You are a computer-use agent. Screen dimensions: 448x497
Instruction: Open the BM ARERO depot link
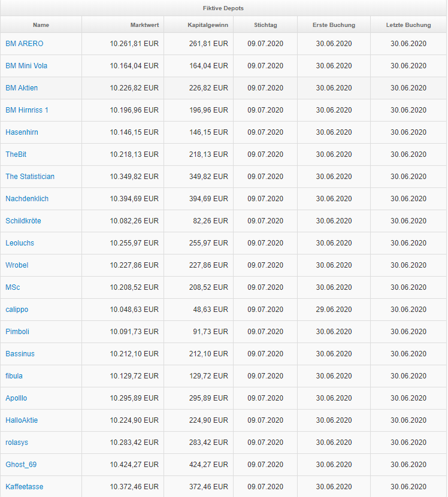25,44
